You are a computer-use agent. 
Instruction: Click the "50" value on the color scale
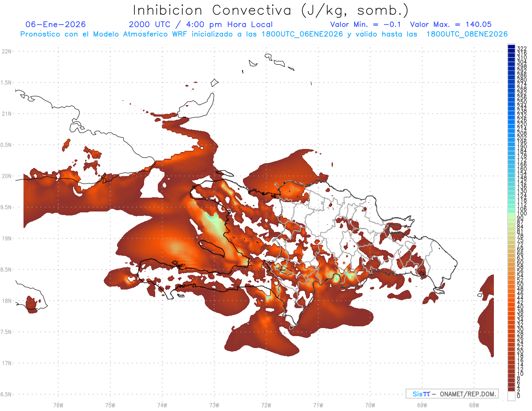coord(520,284)
